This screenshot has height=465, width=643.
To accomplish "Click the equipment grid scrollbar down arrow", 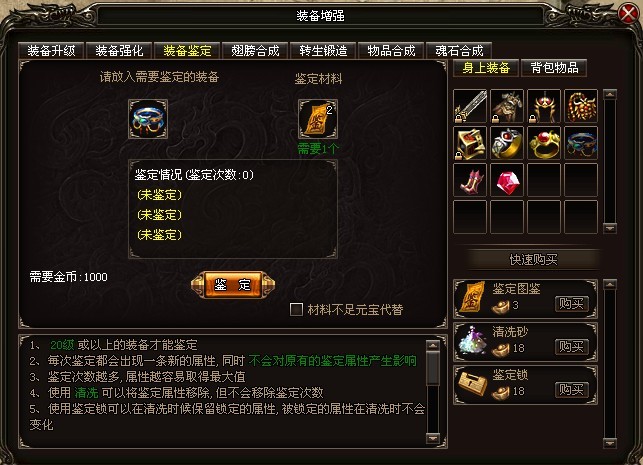I will 610,228.
